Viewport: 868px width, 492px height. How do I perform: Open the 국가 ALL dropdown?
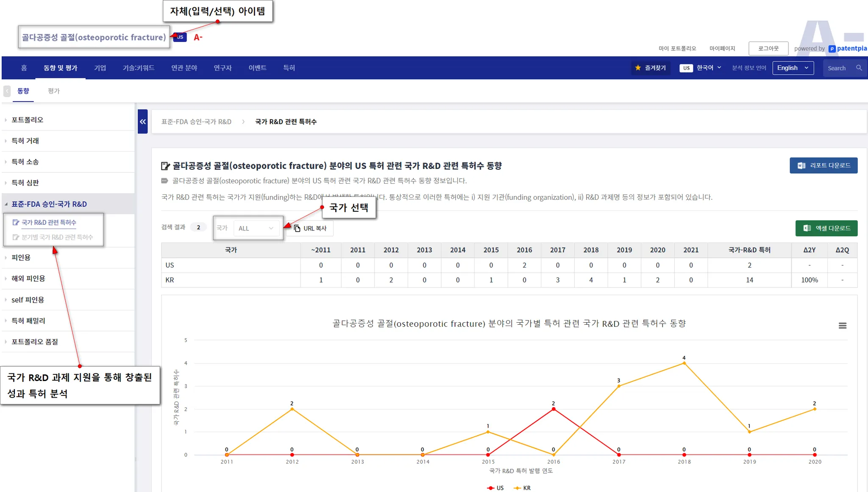[256, 228]
